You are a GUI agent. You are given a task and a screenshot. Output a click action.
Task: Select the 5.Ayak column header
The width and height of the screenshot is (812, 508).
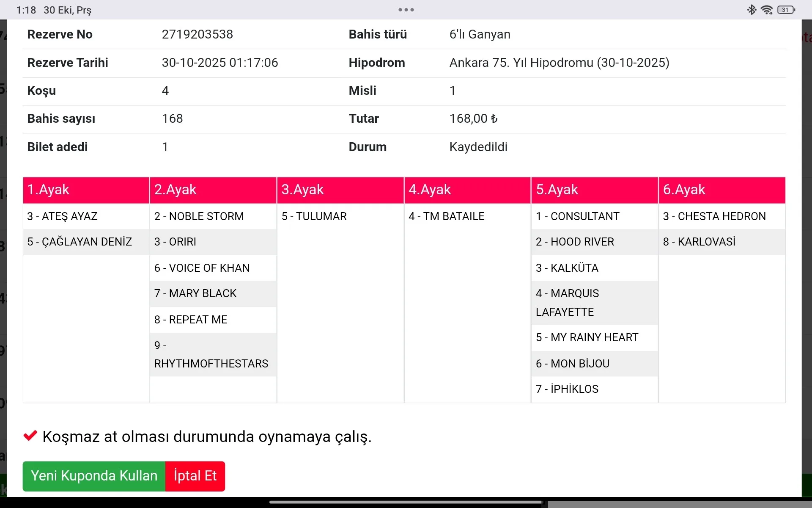point(594,190)
